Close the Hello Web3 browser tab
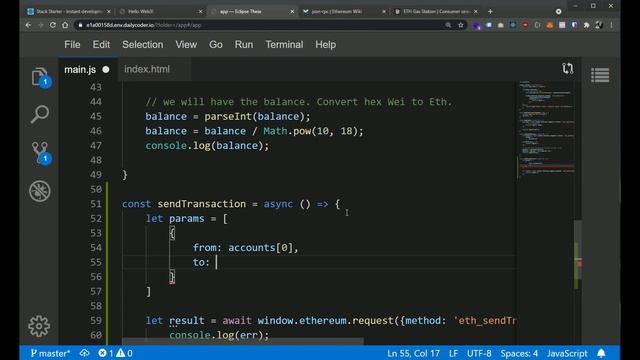 [x=200, y=11]
